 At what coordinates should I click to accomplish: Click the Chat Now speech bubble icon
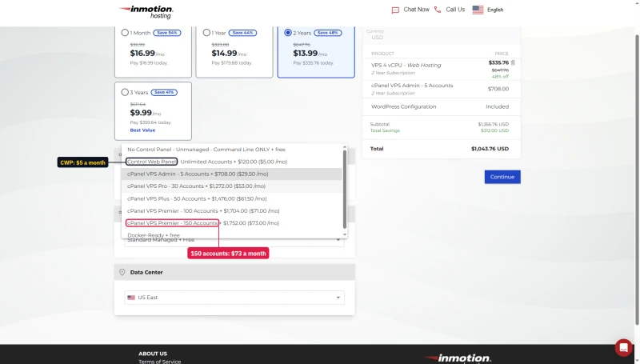pyautogui.click(x=395, y=10)
